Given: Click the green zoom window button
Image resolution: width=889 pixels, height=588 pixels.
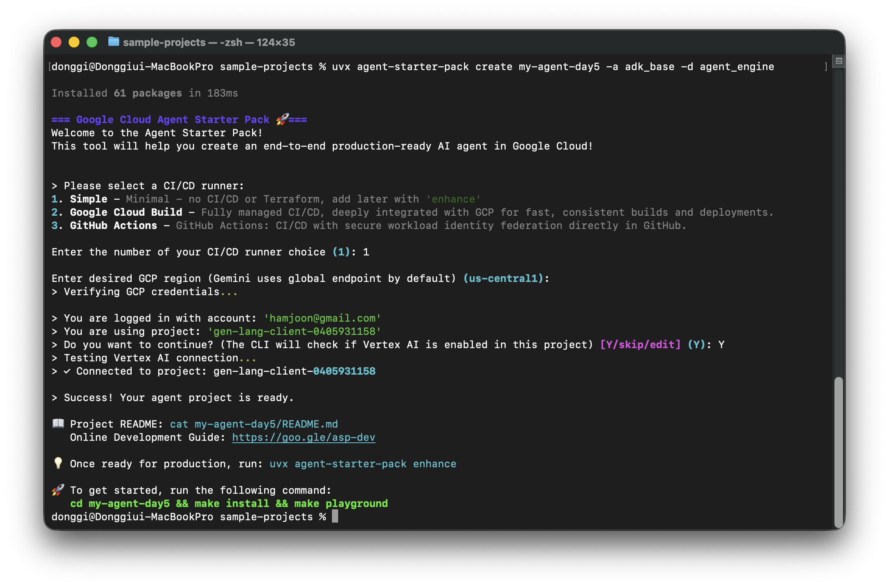Looking at the screenshot, I should pyautogui.click(x=92, y=42).
